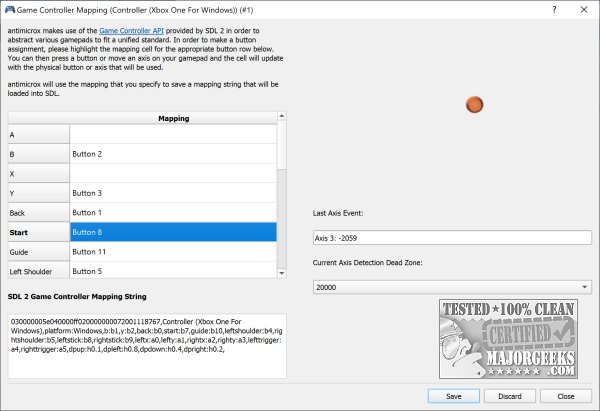
Task: Click the X row header
Action: (39, 173)
